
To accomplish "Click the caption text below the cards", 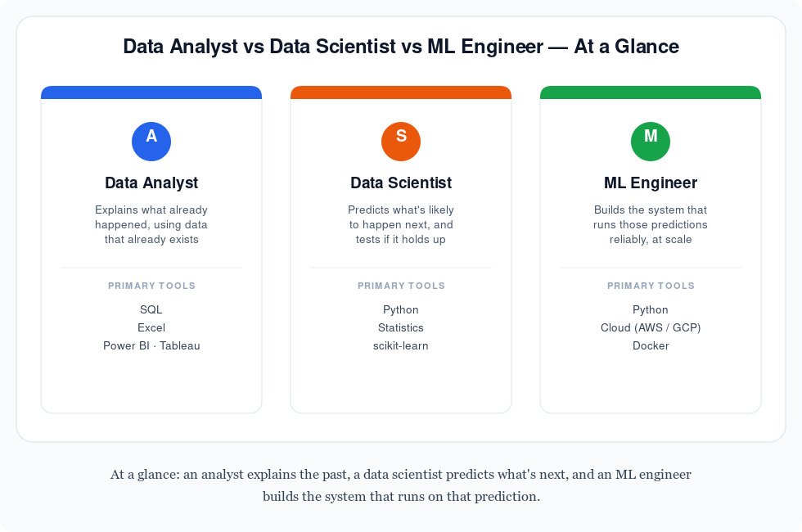I will [x=401, y=485].
